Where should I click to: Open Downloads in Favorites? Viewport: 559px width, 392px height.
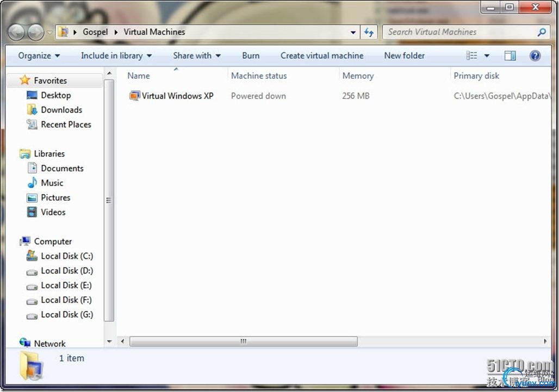click(x=61, y=110)
